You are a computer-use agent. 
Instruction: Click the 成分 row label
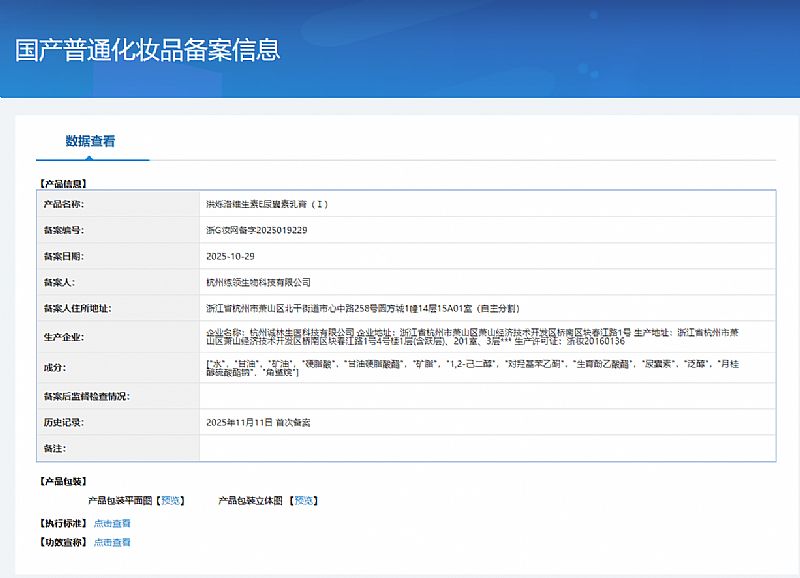[54, 367]
